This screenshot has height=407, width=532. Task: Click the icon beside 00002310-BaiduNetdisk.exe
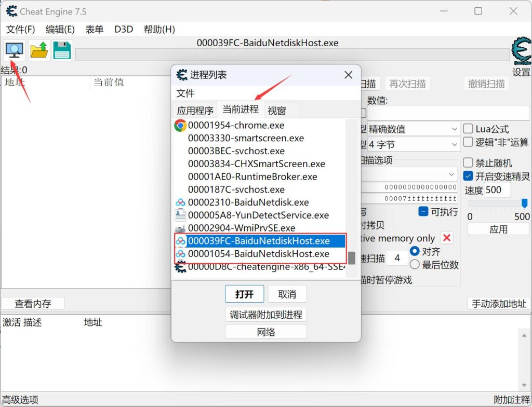(180, 202)
